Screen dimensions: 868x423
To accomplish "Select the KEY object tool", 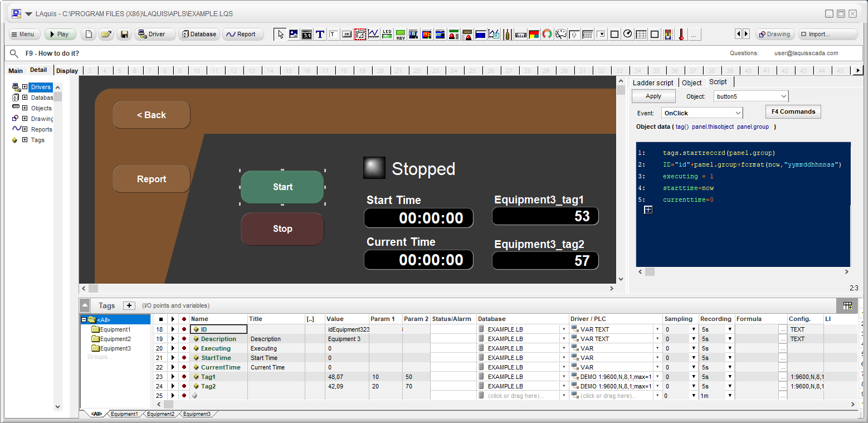I will [x=401, y=34].
